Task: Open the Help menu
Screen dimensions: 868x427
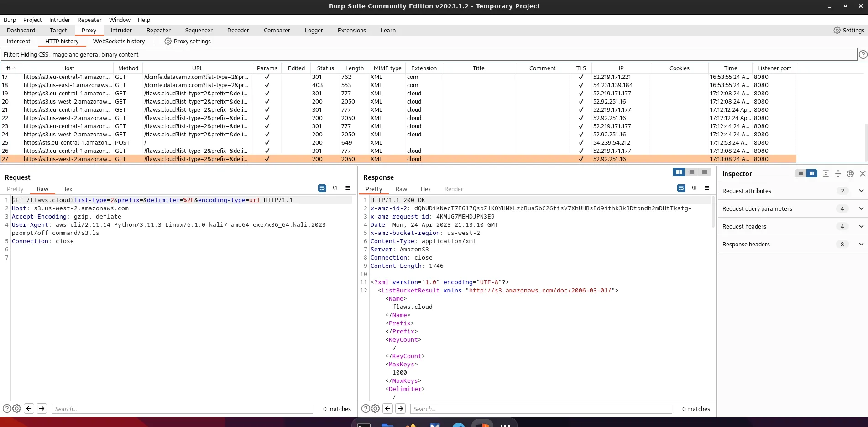Action: [144, 20]
